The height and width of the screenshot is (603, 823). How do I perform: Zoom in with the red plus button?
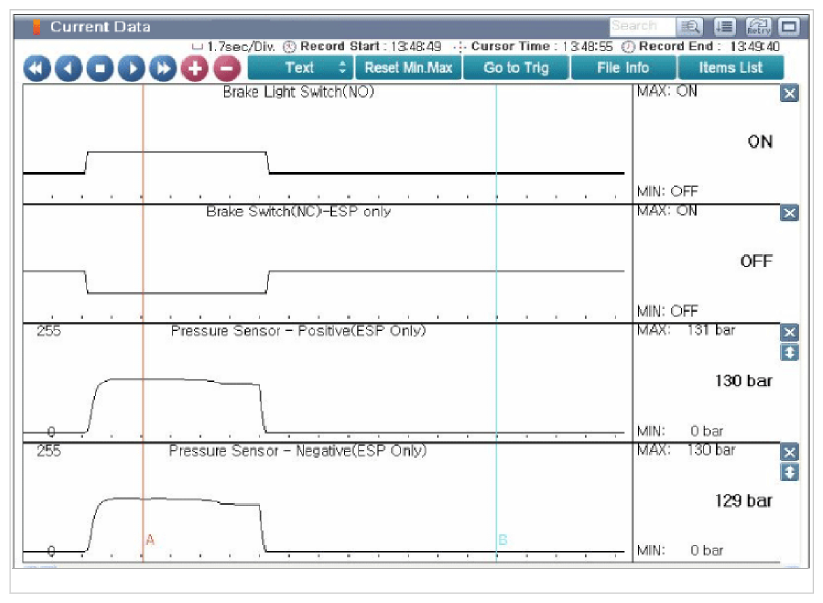coord(195,68)
